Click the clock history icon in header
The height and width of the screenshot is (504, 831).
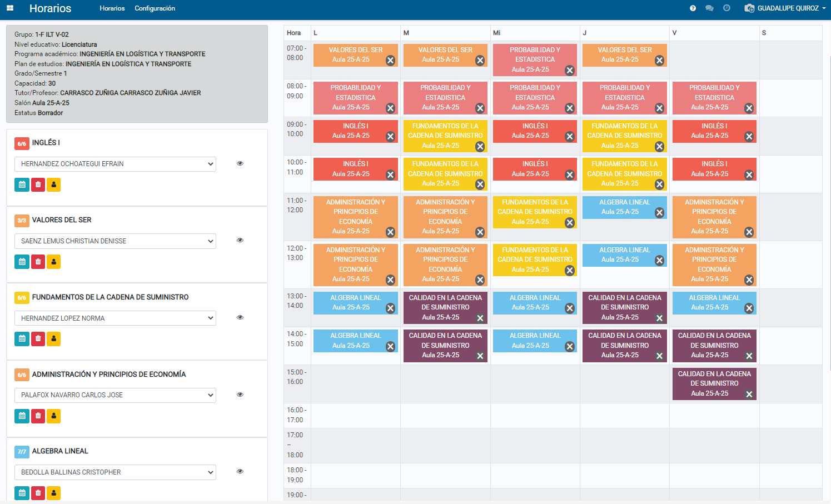726,8
